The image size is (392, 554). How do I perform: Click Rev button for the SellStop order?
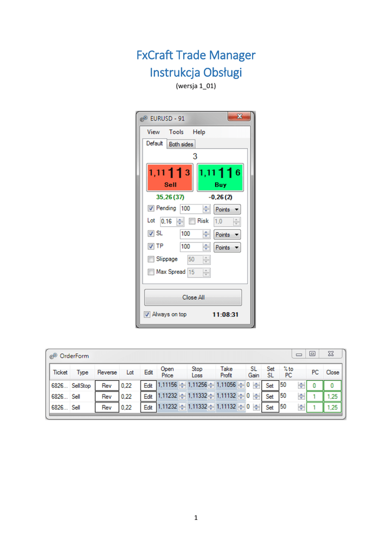[107, 386]
